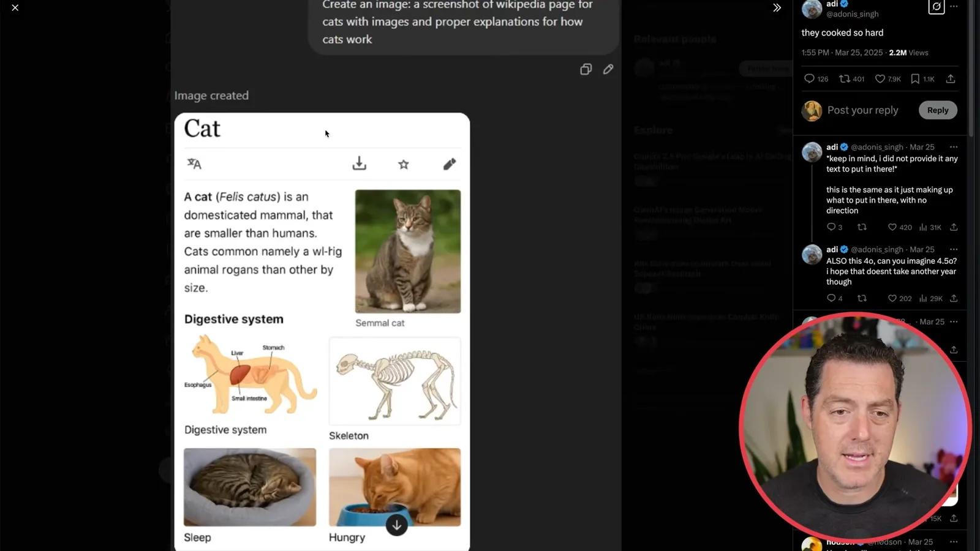Collapse the side panel with double chevron
The image size is (980, 551).
[777, 8]
